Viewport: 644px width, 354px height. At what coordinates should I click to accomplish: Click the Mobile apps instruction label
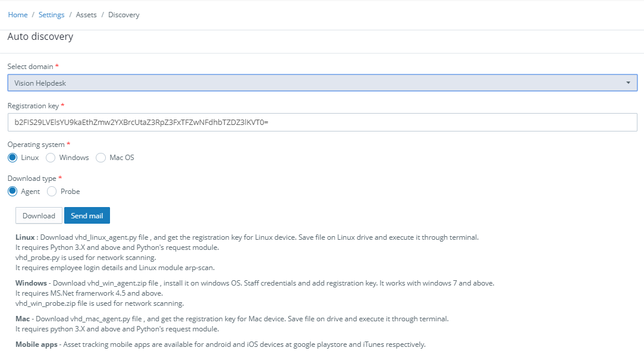click(x=36, y=344)
